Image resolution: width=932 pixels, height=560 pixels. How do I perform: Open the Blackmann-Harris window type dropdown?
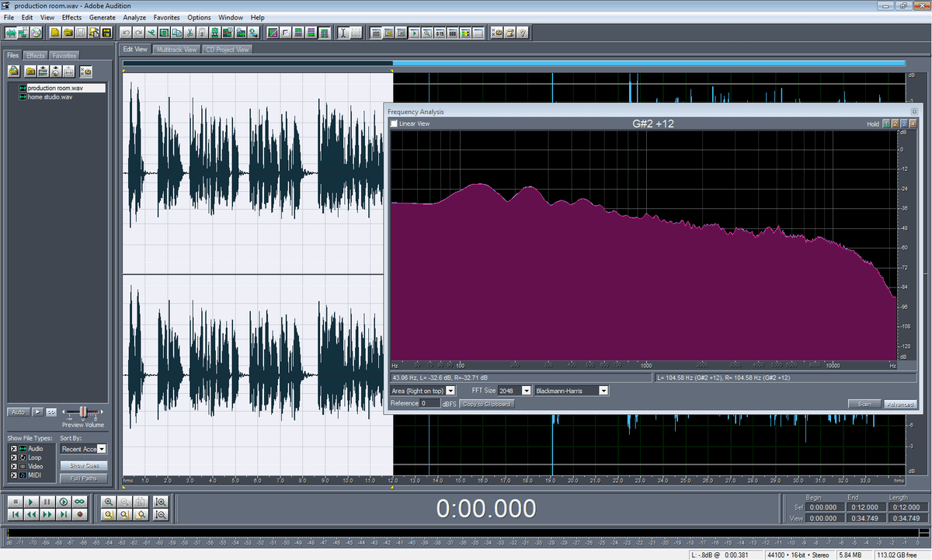603,391
